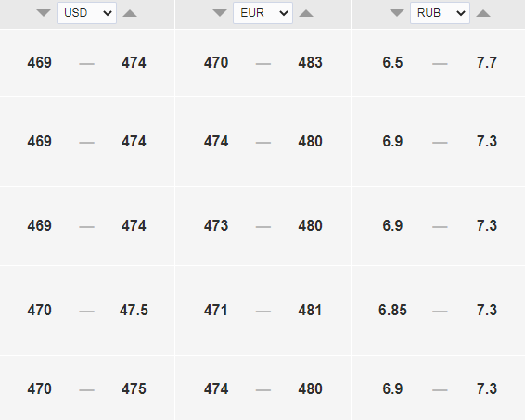Image resolution: width=525 pixels, height=420 pixels.
Task: Select the 470 EUR buy rate in first row
Action: point(216,62)
